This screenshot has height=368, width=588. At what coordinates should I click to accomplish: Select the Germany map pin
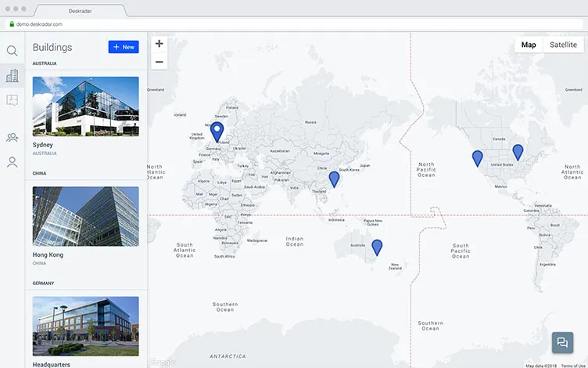[x=217, y=132]
